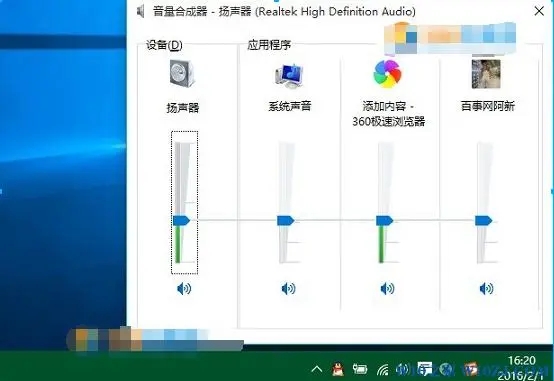Mute the 360极速浏览器 volume
Viewport: 554px width, 381px height.
pos(387,289)
